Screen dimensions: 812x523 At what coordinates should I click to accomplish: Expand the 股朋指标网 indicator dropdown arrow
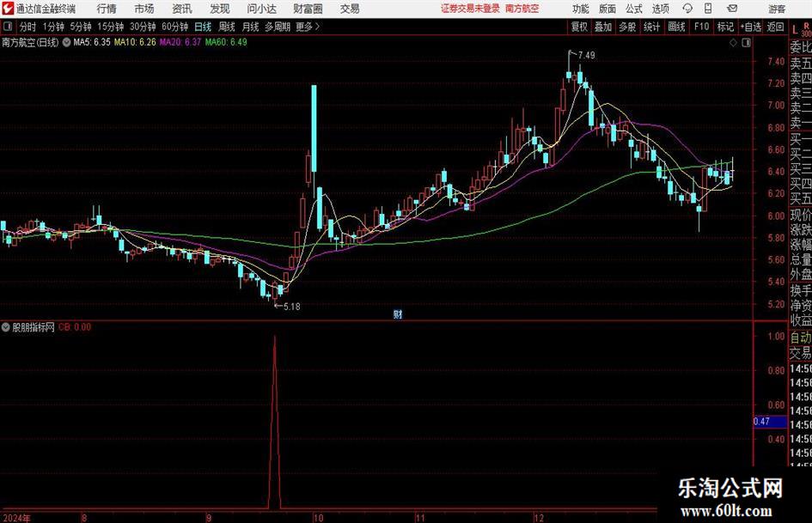click(x=6, y=326)
